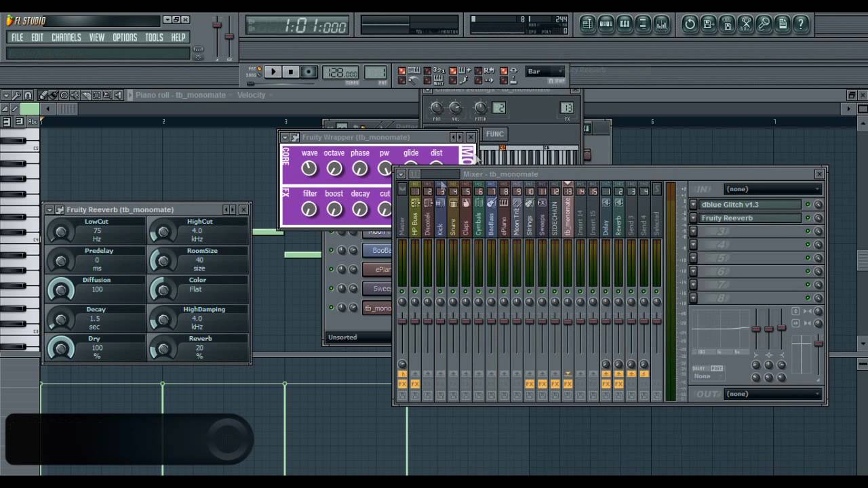Open the FILE menu
Image resolution: width=868 pixels, height=488 pixels.
[17, 37]
